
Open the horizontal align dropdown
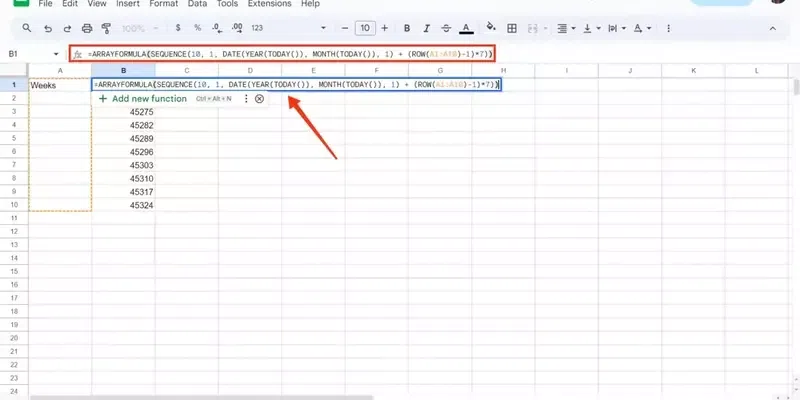pos(566,29)
